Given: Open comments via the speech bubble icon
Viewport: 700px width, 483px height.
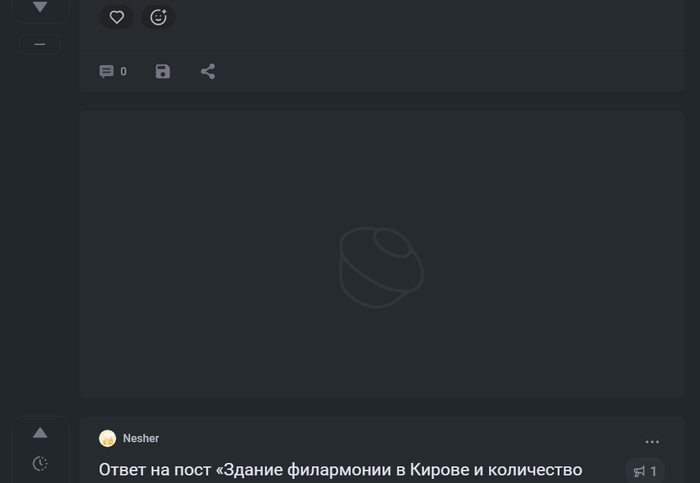Looking at the screenshot, I should pos(106,72).
